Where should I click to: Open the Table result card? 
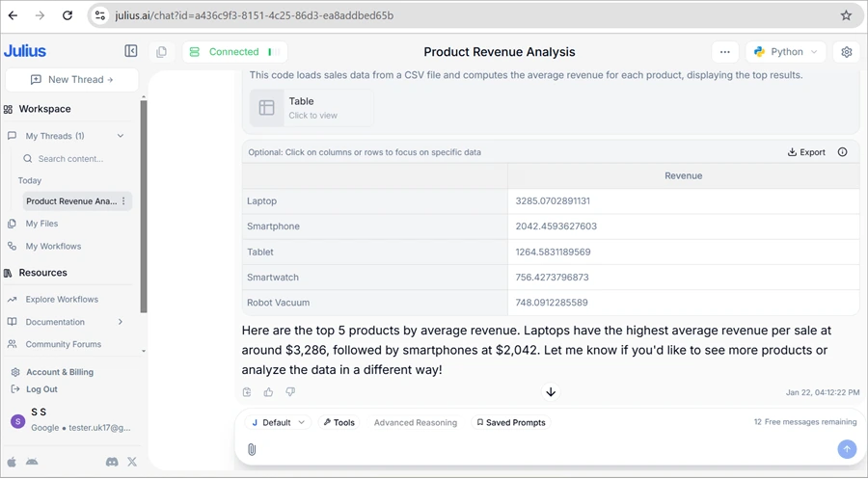312,107
